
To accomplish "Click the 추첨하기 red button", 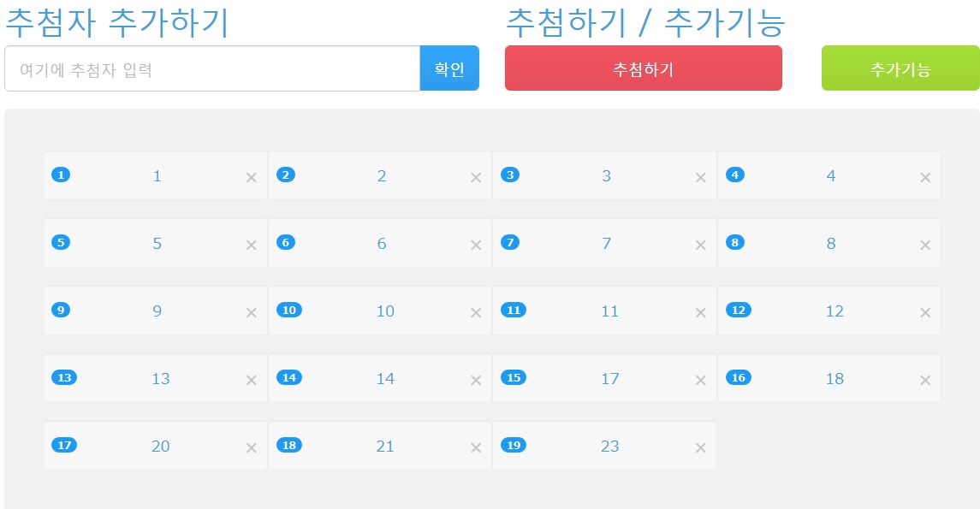I will [x=643, y=68].
